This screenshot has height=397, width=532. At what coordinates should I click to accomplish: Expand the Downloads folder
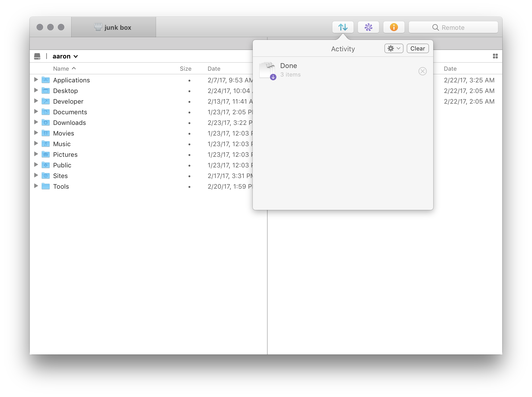pos(36,122)
